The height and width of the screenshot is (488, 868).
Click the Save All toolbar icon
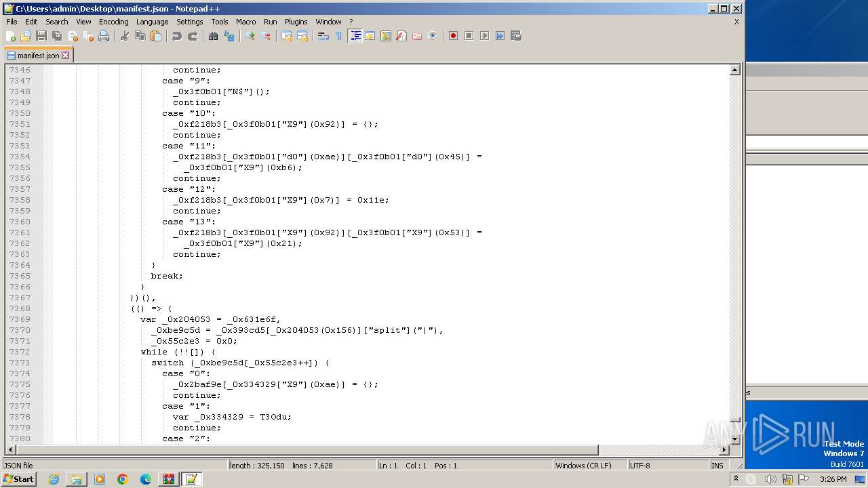(57, 36)
